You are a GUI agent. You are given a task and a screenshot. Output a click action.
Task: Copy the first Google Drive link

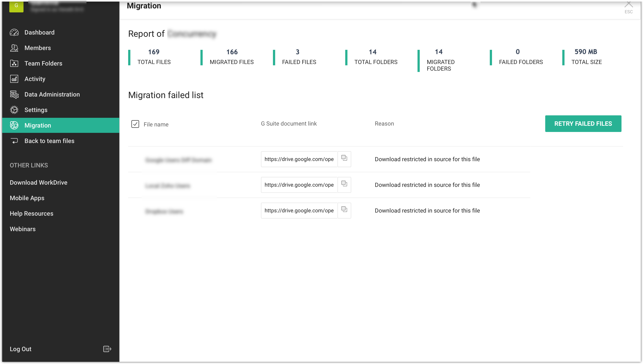pyautogui.click(x=344, y=159)
